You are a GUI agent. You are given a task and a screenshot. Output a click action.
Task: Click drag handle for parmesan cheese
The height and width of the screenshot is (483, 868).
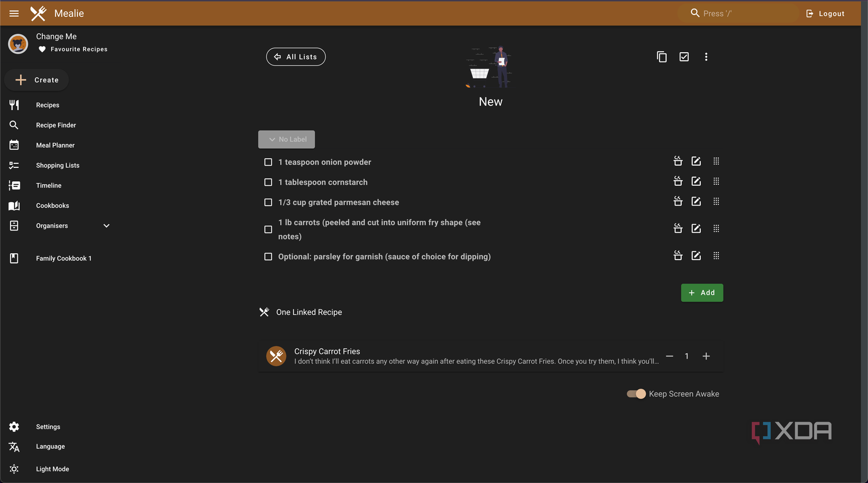tap(716, 202)
